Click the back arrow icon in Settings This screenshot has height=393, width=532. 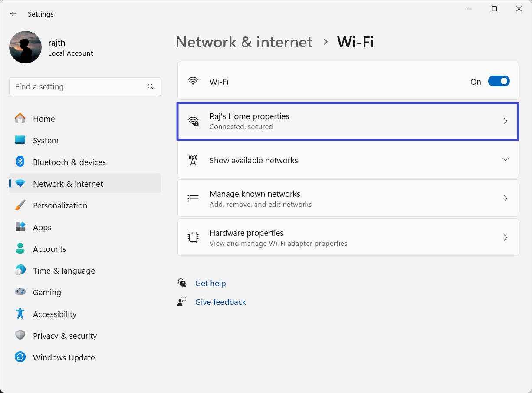pyautogui.click(x=13, y=14)
